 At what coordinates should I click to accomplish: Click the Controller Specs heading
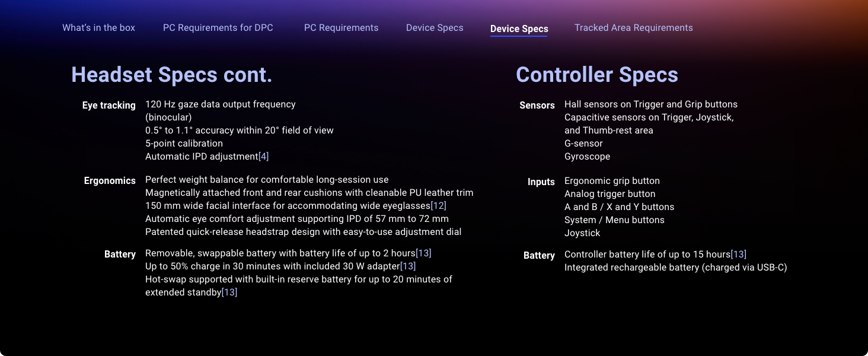tap(596, 75)
